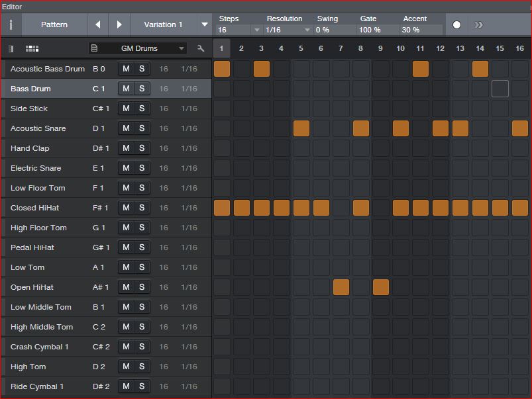
Task: Open the Steps count dropdown
Action: (x=256, y=30)
